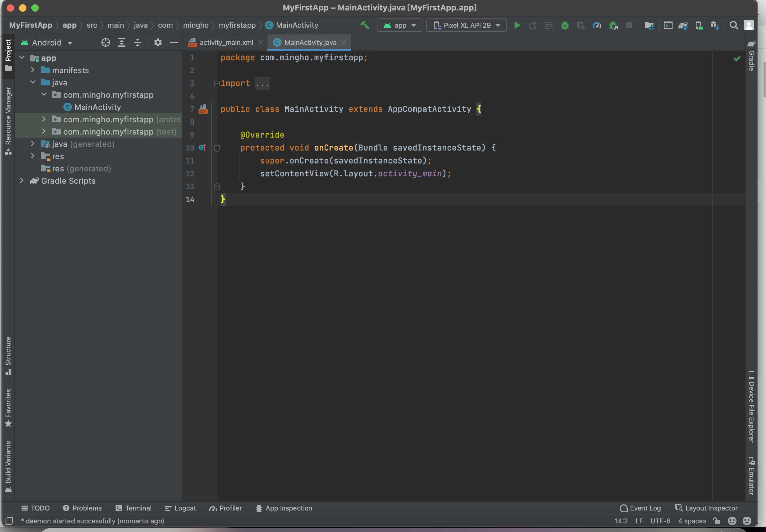Open AVD Manager icon
Screen dimensions: 766x532
699,25
